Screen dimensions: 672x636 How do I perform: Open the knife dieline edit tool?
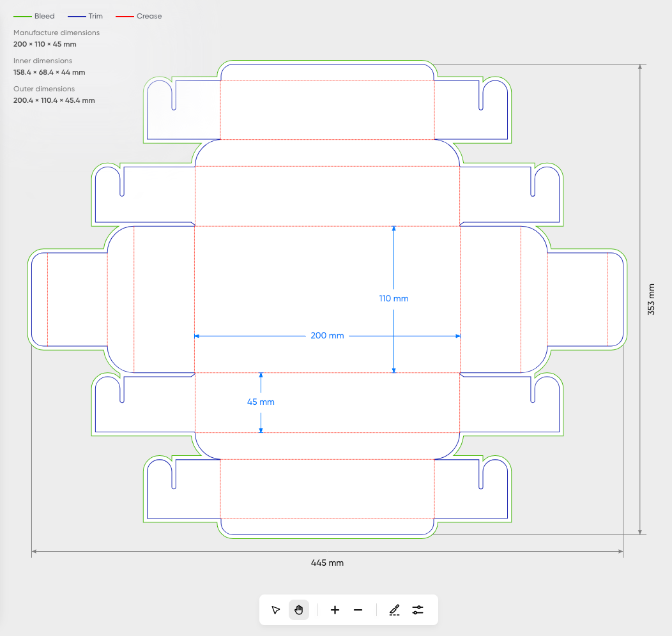(x=394, y=610)
